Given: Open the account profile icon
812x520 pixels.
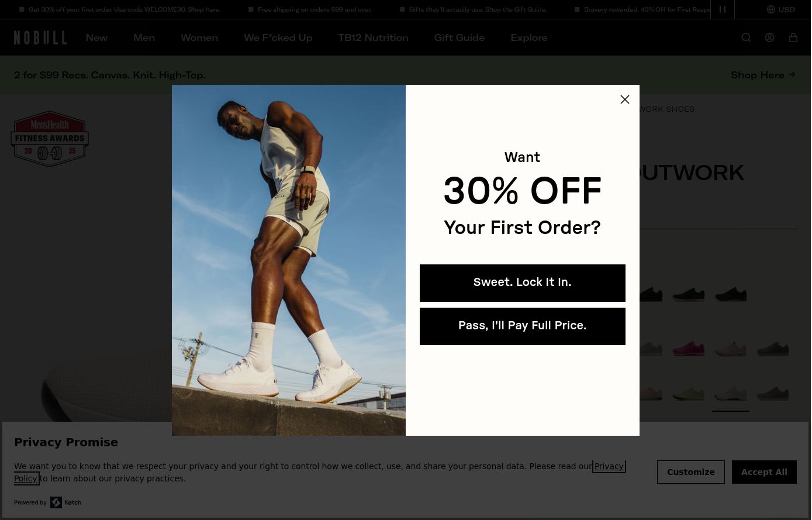Looking at the screenshot, I should [x=769, y=37].
